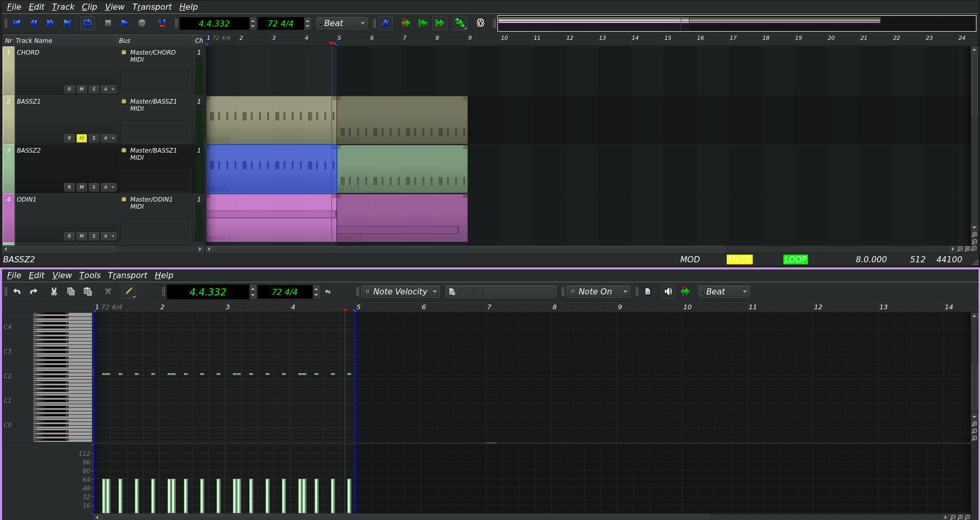Rewind transport to the beginning
This screenshot has width=980, height=520.
[16, 23]
